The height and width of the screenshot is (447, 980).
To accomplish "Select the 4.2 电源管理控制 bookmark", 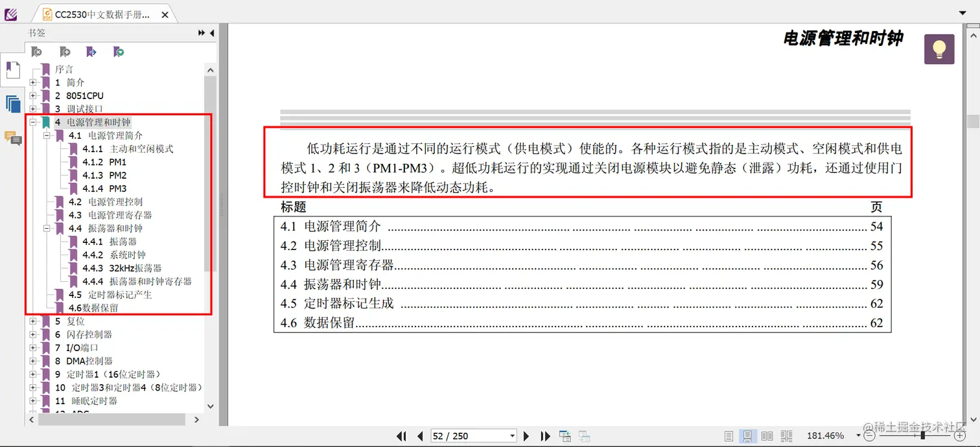I will click(106, 202).
